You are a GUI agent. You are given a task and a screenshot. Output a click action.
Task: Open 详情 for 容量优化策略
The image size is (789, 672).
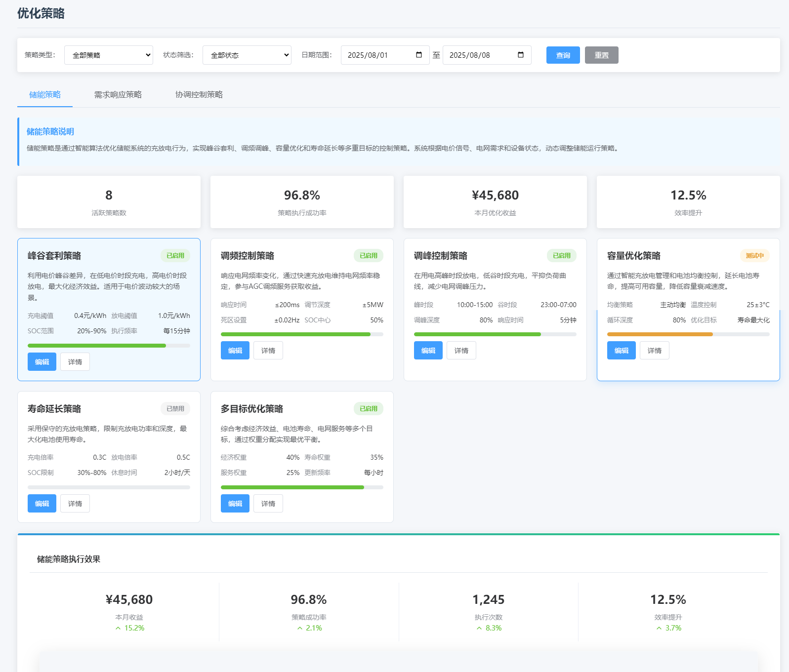pos(654,351)
